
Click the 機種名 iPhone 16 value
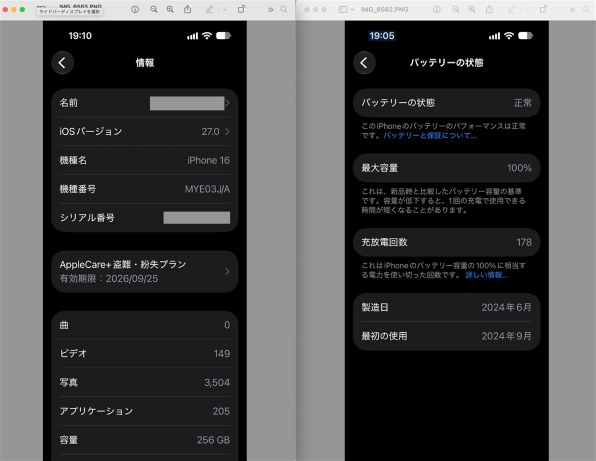(208, 160)
